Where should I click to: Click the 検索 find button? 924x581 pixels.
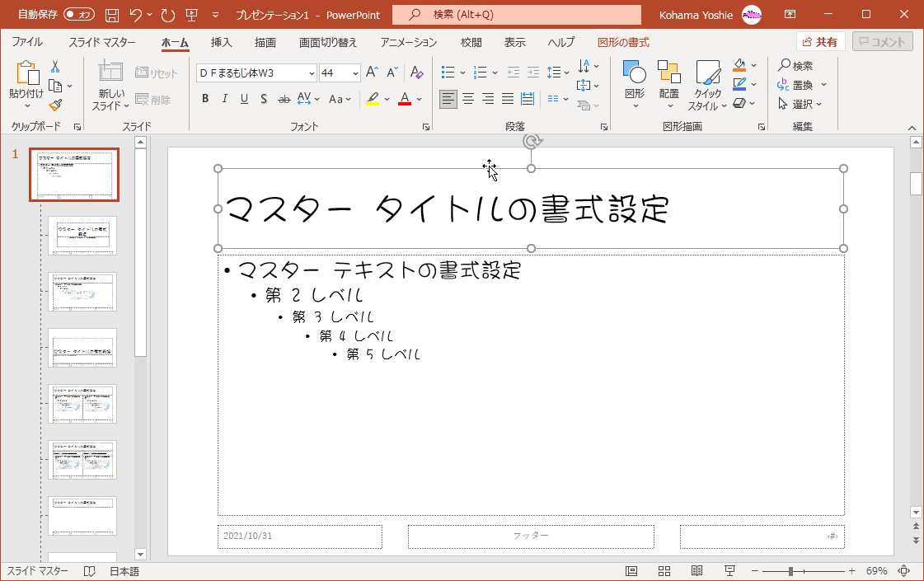click(795, 66)
